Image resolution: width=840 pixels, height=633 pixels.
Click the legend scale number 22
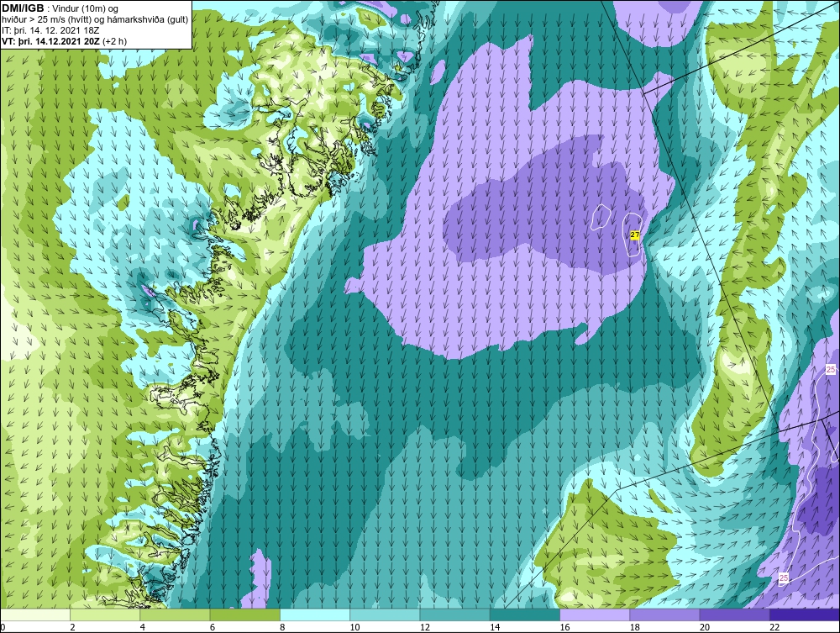(x=774, y=627)
